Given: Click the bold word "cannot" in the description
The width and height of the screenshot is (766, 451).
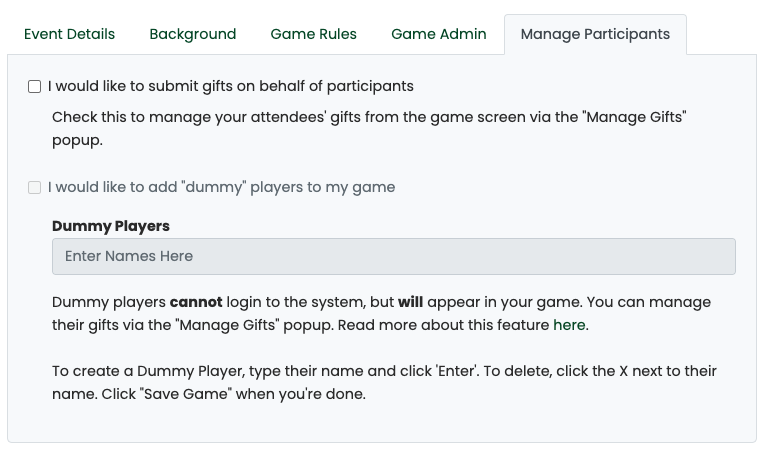Looking at the screenshot, I should (196, 302).
